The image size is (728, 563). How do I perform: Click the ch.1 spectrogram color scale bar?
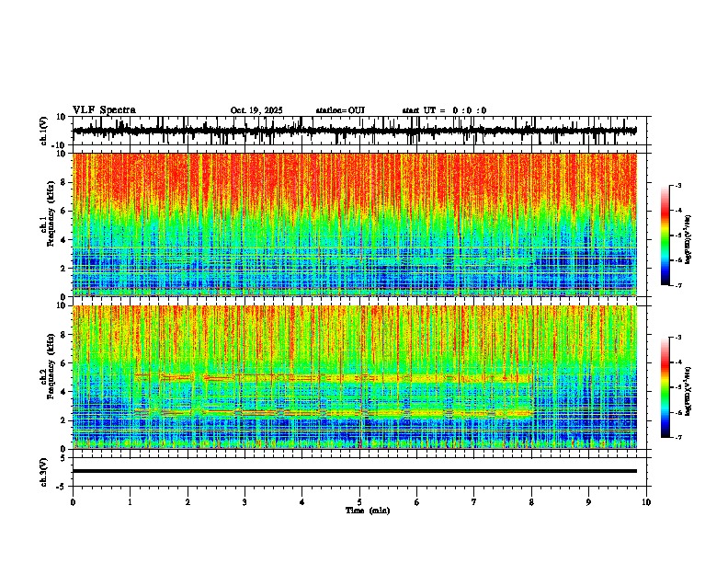coord(665,236)
